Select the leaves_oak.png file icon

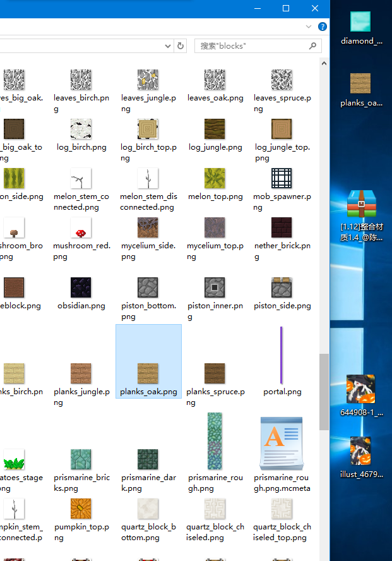click(x=215, y=80)
